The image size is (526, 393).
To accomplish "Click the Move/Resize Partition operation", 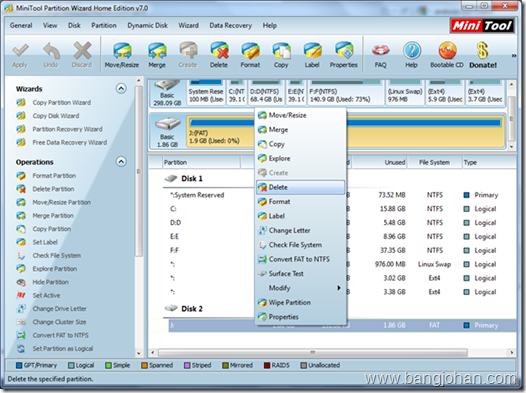I will (61, 203).
